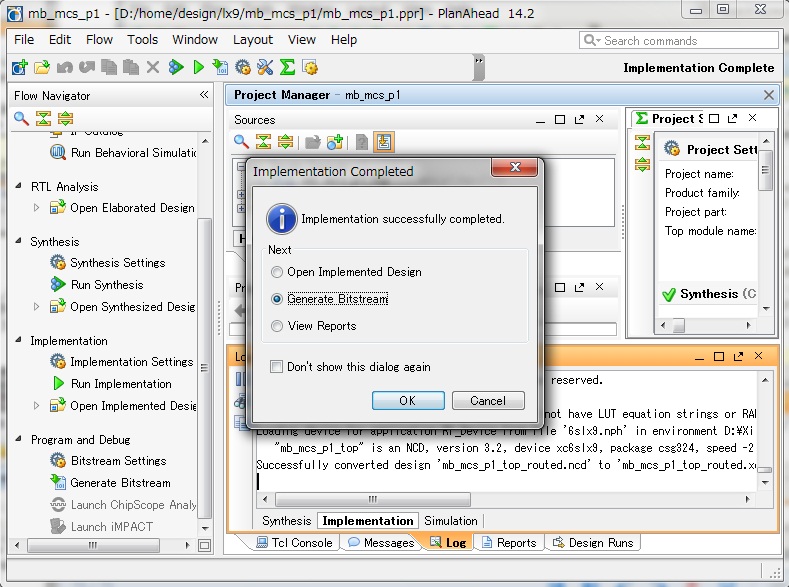Toggle the highlighted Sources toolbar button

(x=383, y=142)
